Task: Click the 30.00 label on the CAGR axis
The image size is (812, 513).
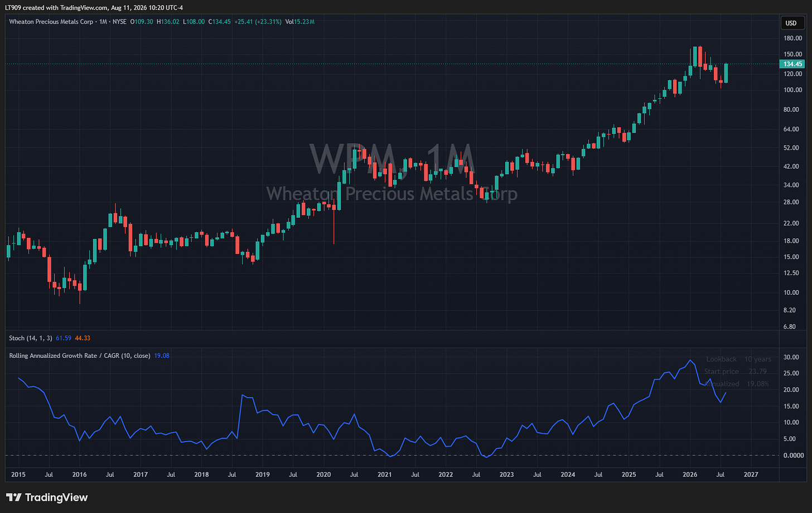Action: coord(792,357)
